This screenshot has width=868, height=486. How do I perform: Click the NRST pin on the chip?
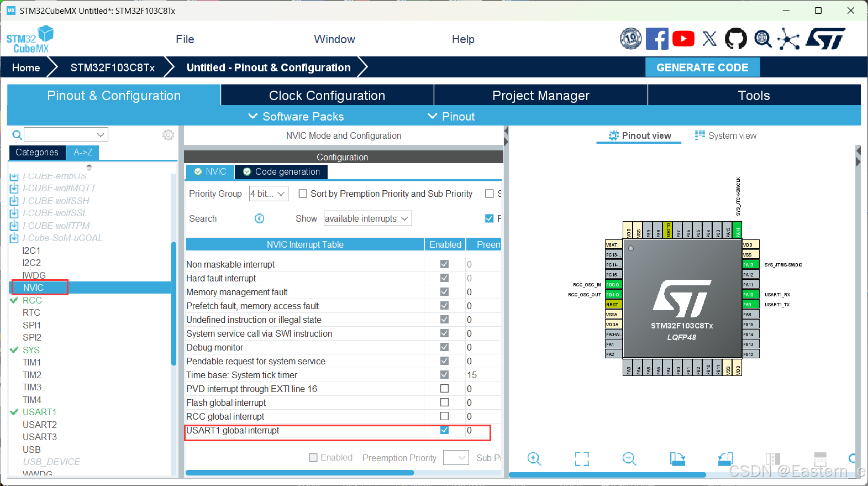[x=614, y=305]
